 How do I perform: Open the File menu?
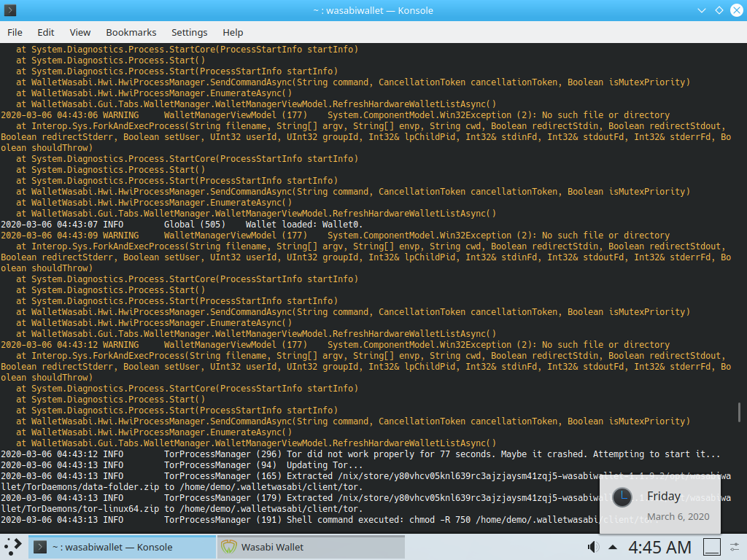pyautogui.click(x=15, y=32)
